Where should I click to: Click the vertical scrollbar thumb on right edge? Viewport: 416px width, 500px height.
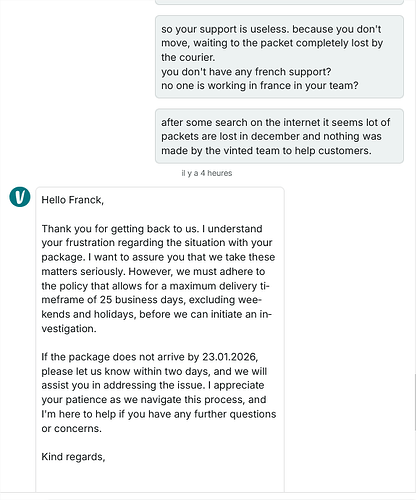tap(415, 402)
